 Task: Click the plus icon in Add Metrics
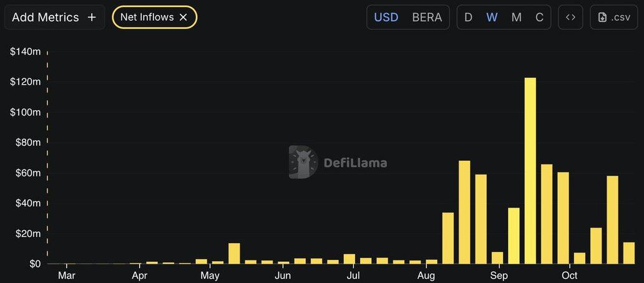pyautogui.click(x=92, y=17)
